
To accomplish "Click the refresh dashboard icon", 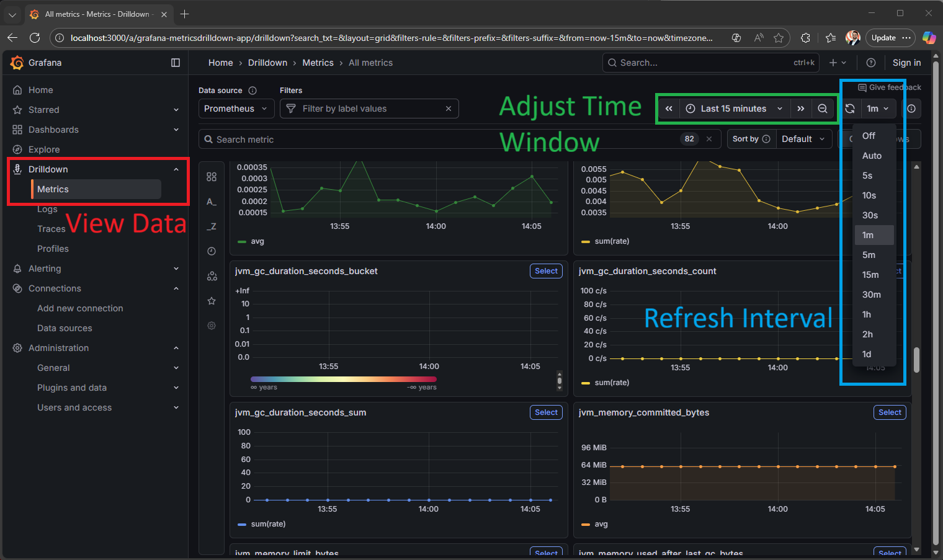I will click(x=850, y=109).
